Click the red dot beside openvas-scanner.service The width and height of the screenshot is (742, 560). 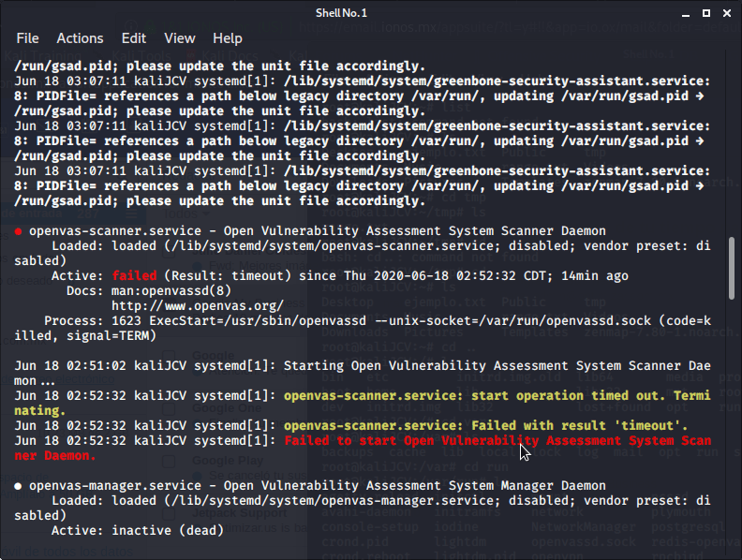(x=19, y=231)
